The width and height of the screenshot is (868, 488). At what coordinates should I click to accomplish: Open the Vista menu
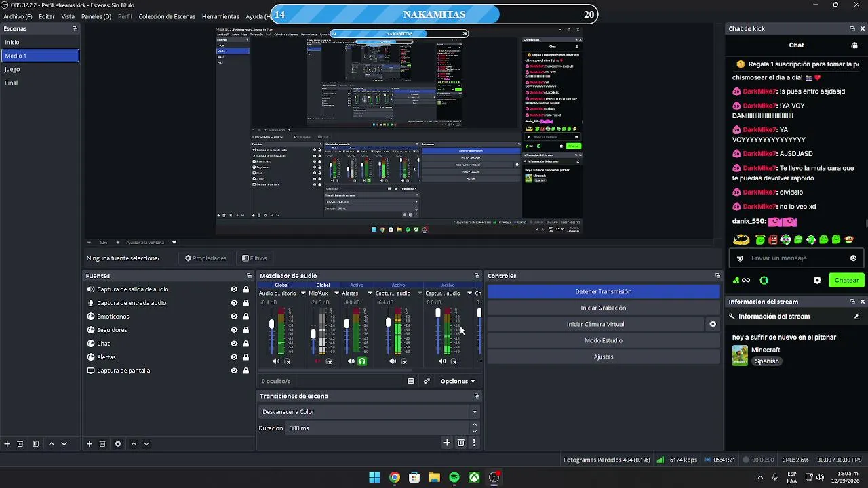68,16
